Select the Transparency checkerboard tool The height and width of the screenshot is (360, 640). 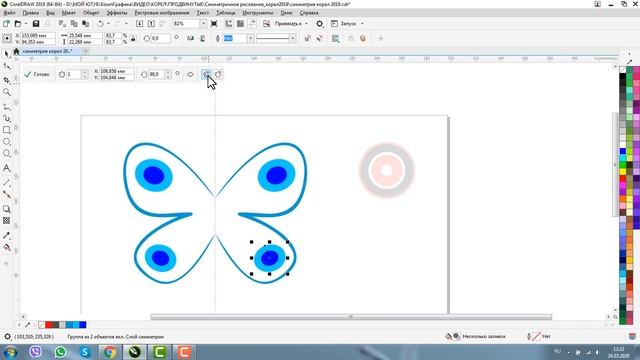pos(7,221)
